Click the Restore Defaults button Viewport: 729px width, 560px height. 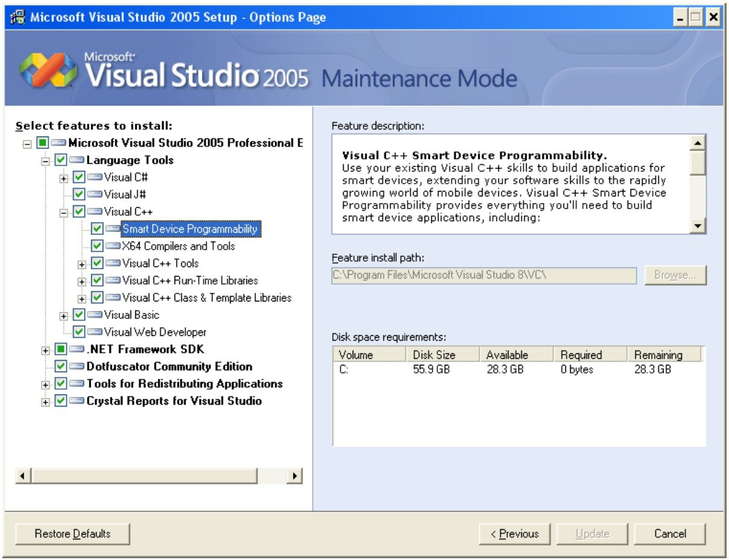tap(72, 534)
